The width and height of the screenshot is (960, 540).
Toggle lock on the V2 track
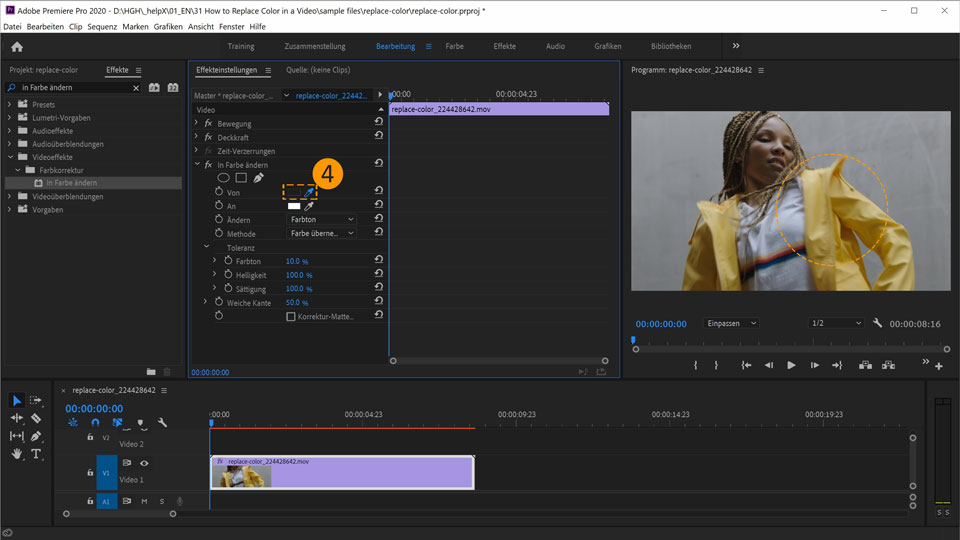[x=90, y=437]
